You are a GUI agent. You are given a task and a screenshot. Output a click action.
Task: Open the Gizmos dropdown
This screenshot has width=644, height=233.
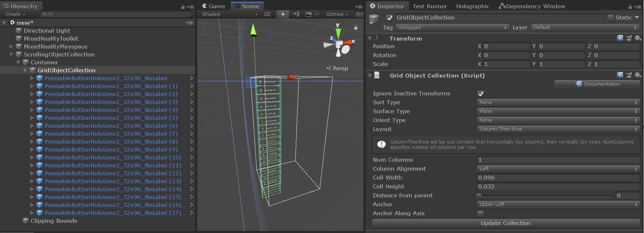pyautogui.click(x=337, y=14)
